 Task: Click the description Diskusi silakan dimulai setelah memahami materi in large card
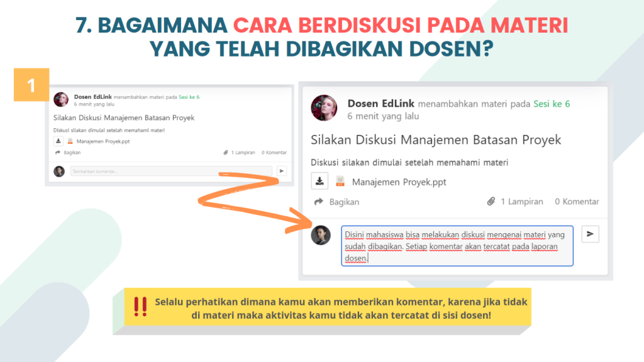(409, 162)
